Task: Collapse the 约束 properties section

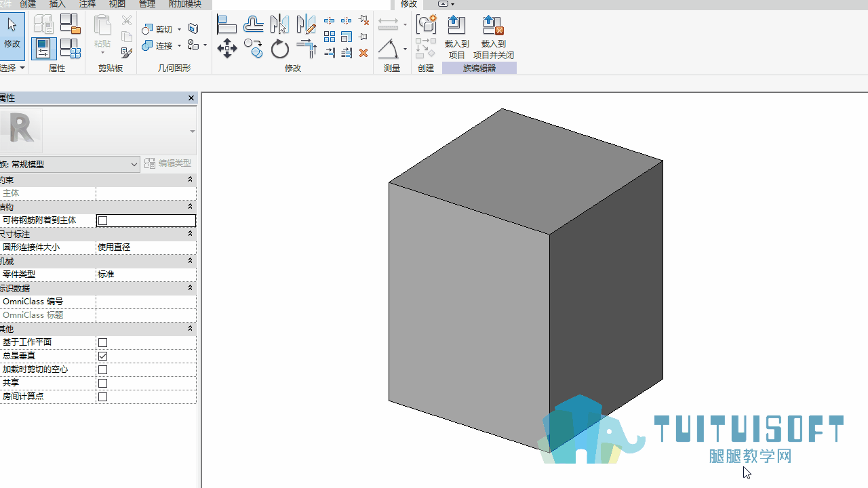Action: (190, 180)
